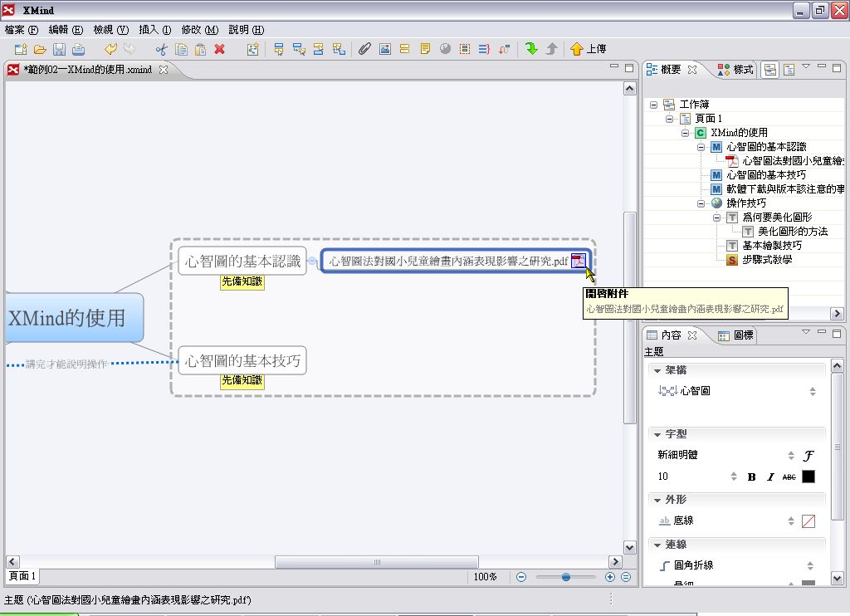Collapse the 頁面 1 tree node
850x616 pixels.
pos(670,119)
